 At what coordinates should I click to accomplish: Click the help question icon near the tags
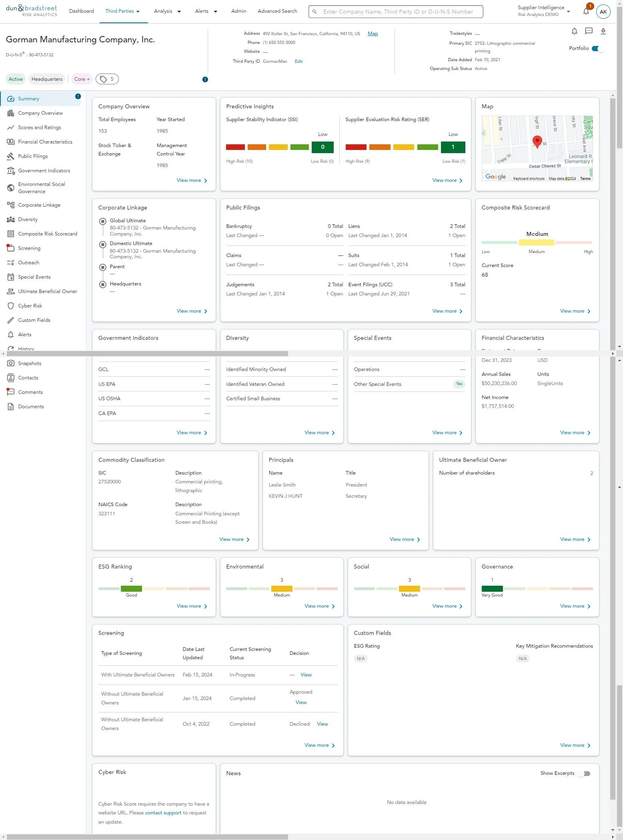tap(205, 80)
